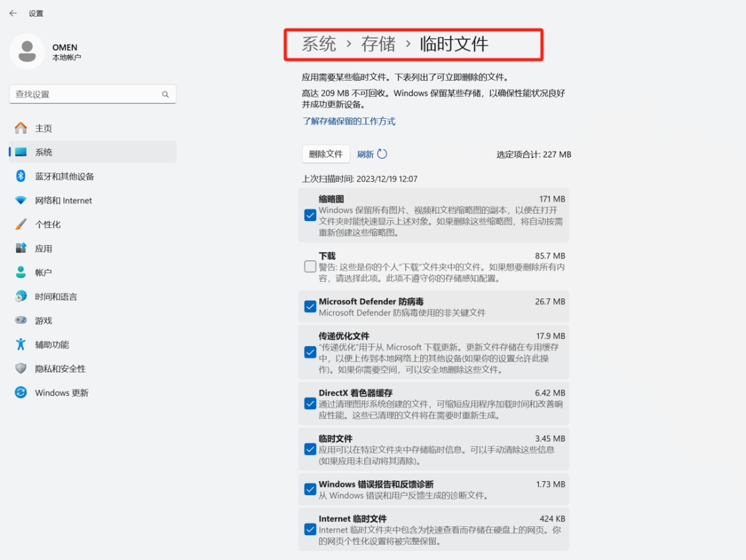Click the 本地帐户 label
This screenshot has width=746, height=560.
66,57
